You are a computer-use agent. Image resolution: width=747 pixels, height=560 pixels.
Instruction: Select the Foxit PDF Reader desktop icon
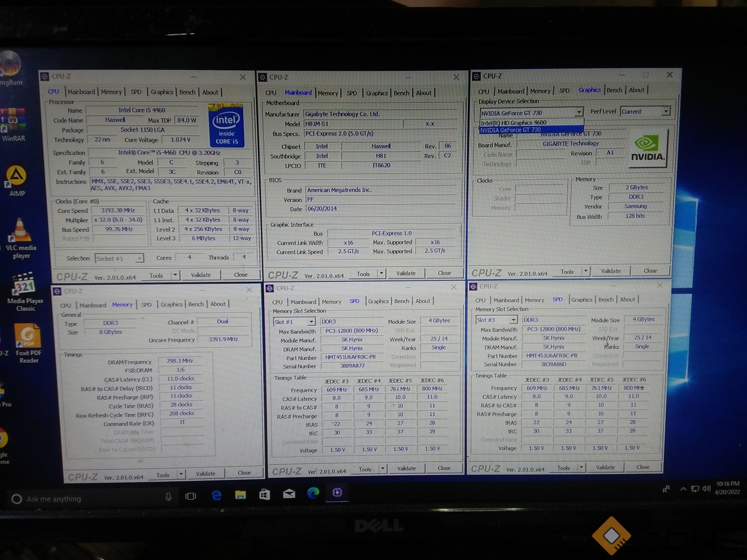tap(28, 343)
